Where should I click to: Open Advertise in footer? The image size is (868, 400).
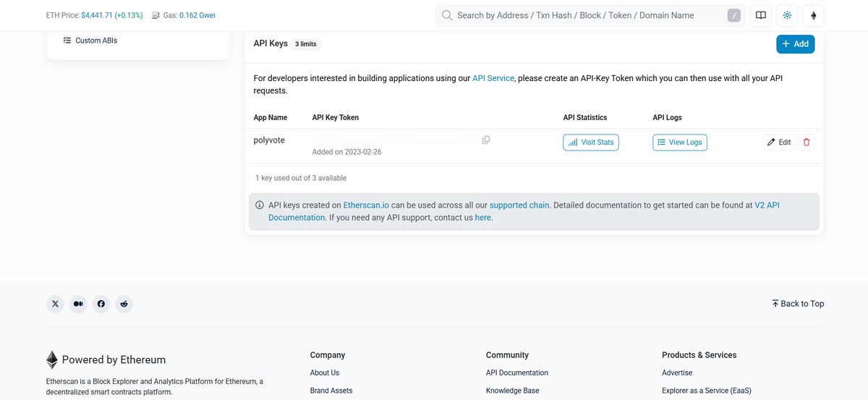coord(677,373)
